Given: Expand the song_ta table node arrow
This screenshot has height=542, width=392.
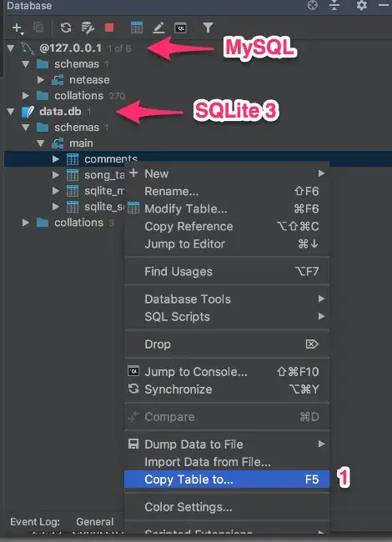Looking at the screenshot, I should tap(55, 175).
